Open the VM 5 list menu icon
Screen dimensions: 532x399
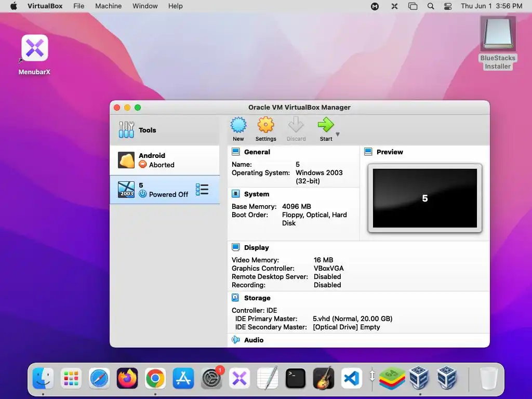coord(202,190)
